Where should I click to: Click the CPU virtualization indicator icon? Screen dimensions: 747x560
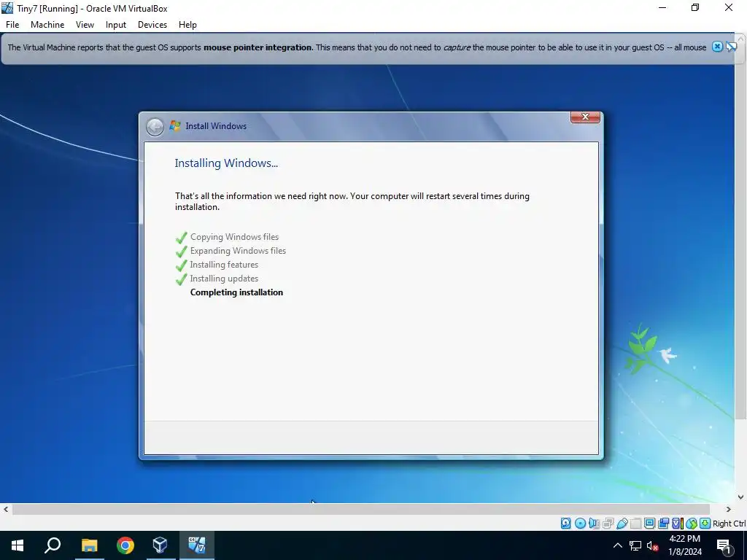[678, 524]
